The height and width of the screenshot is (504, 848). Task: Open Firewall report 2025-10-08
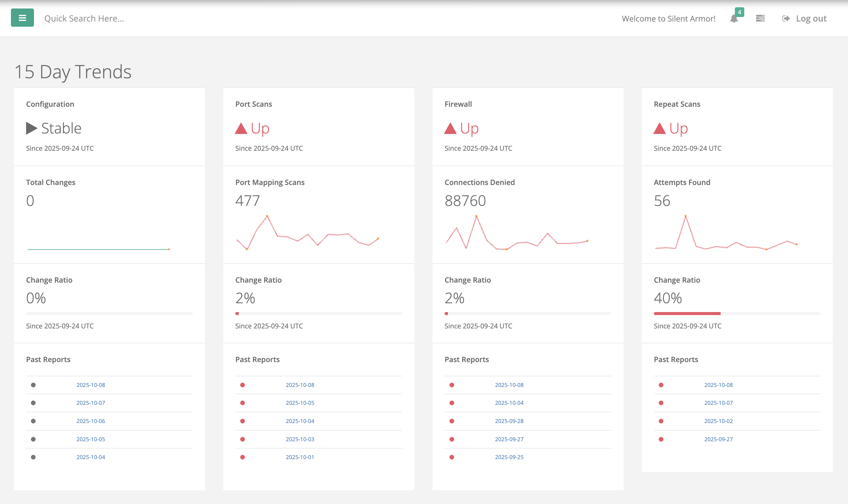509,385
